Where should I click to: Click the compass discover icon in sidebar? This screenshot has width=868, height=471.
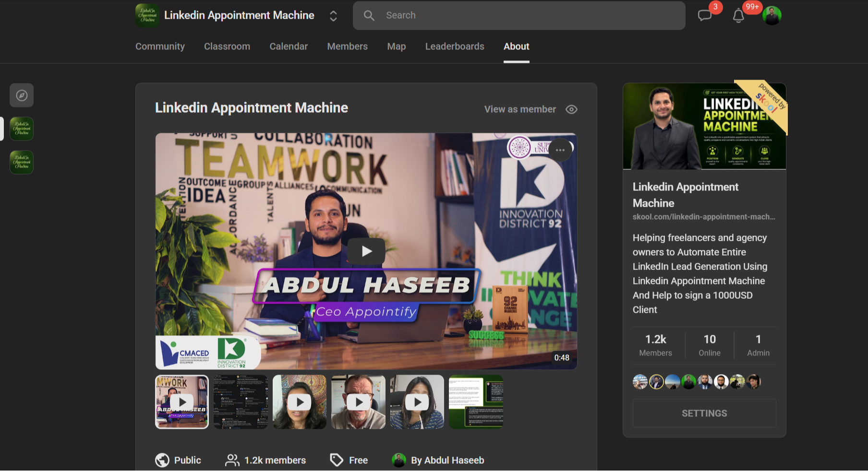22,95
